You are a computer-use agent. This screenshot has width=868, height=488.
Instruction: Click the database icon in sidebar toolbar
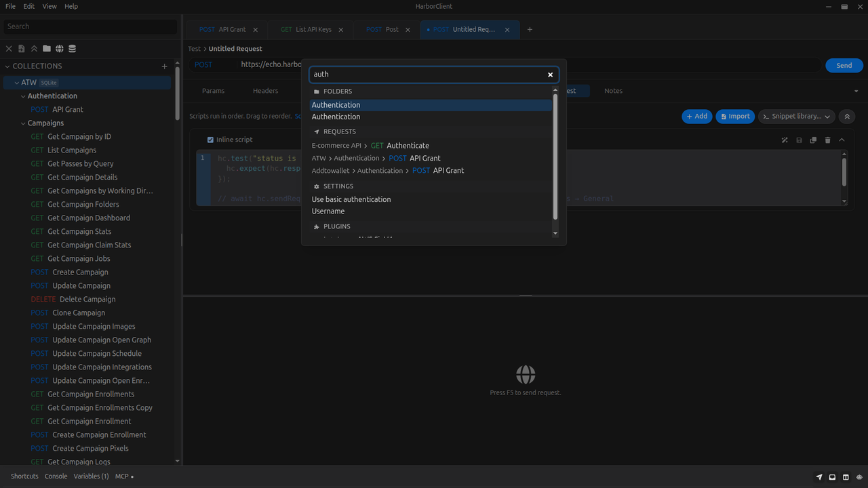73,49
